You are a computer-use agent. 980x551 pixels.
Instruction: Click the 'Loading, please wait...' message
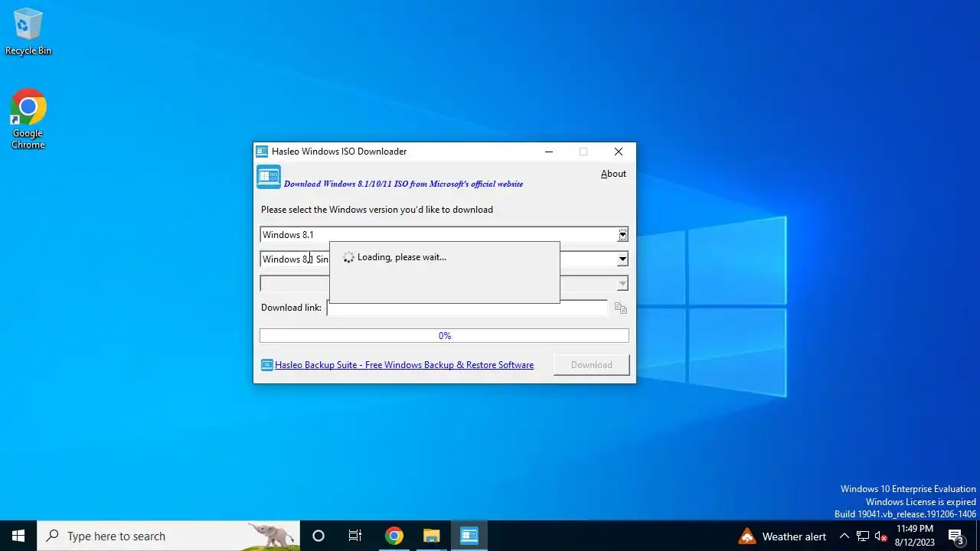point(401,257)
